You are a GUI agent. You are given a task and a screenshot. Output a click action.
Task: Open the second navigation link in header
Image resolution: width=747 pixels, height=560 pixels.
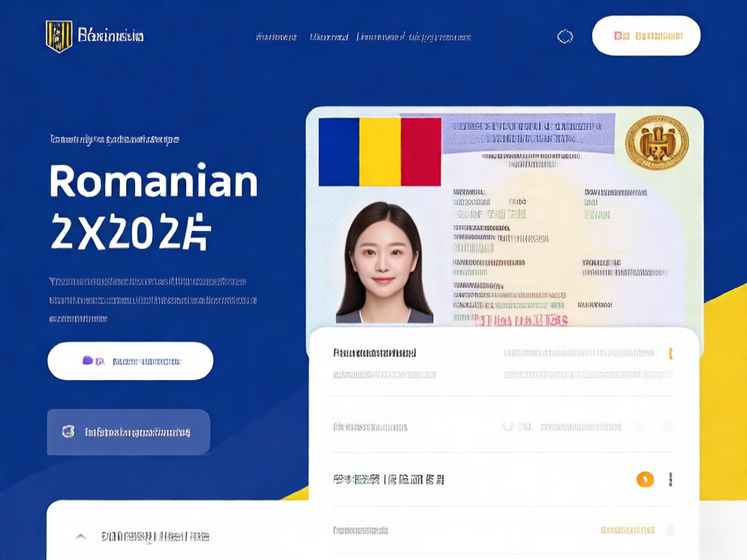(x=329, y=37)
